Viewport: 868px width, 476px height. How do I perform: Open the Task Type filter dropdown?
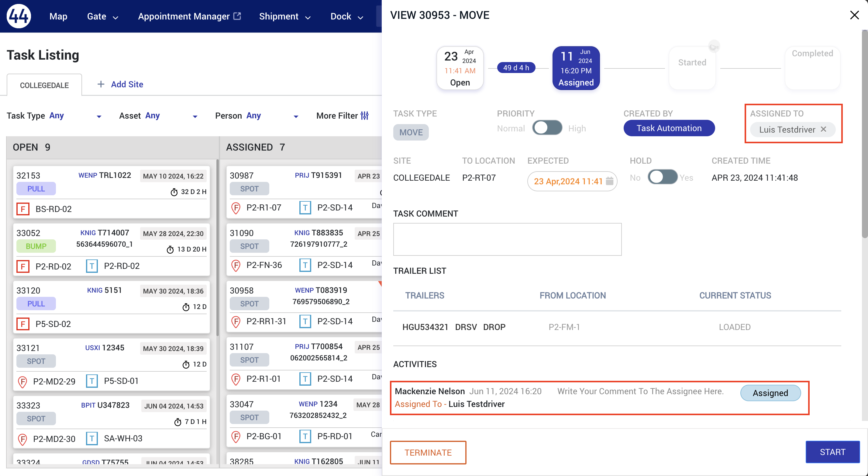(x=99, y=116)
